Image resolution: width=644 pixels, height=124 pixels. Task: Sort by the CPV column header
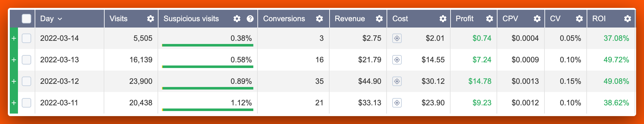pos(510,19)
